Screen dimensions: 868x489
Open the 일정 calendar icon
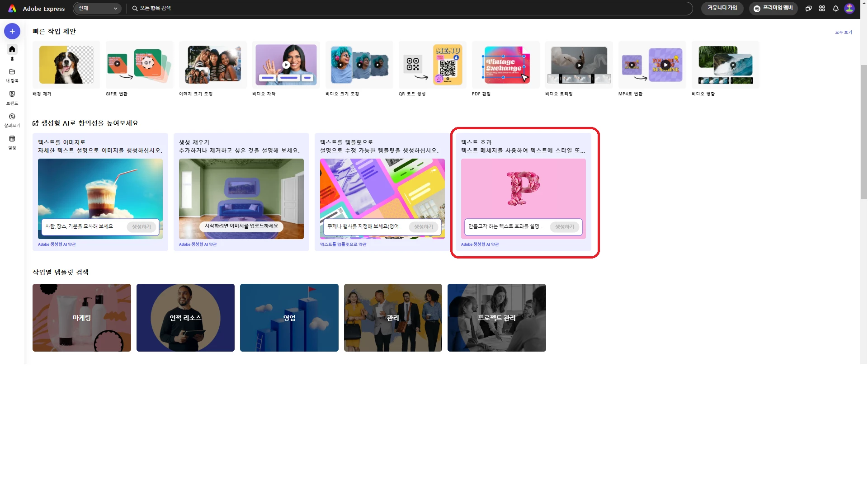tap(12, 139)
